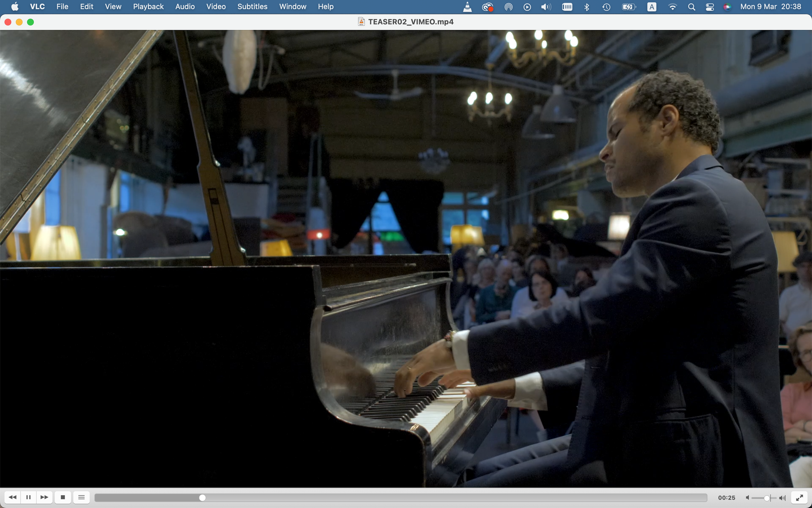Open the Audio menu
The height and width of the screenshot is (508, 812).
(184, 7)
